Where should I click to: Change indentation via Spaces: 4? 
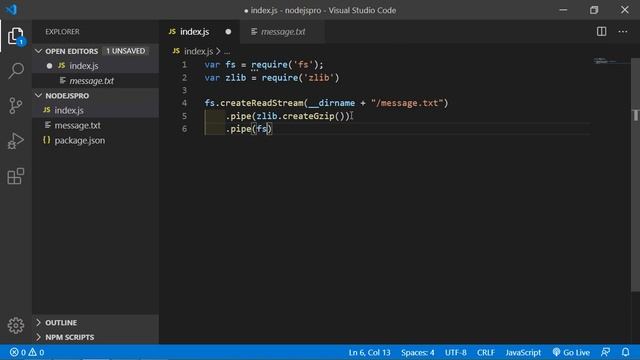(x=418, y=352)
